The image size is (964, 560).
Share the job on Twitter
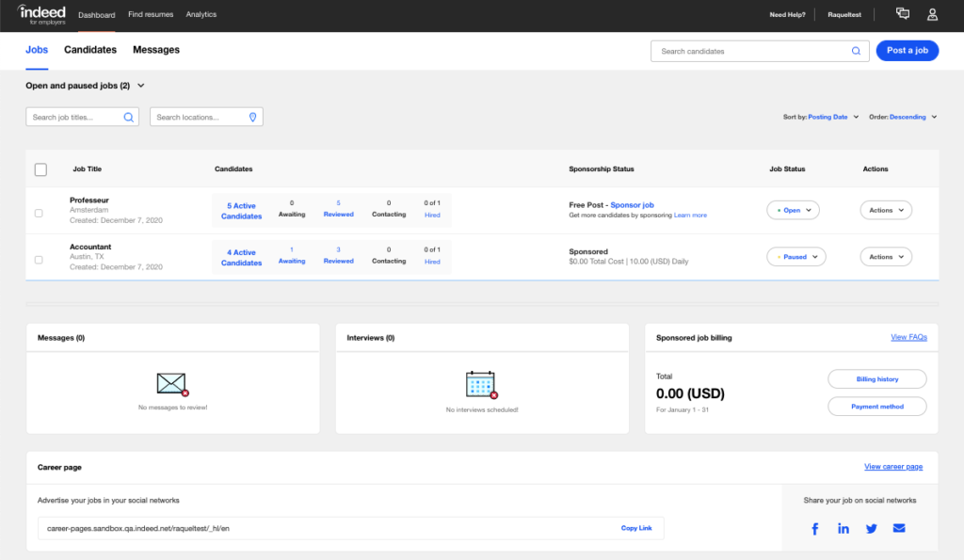coord(871,528)
